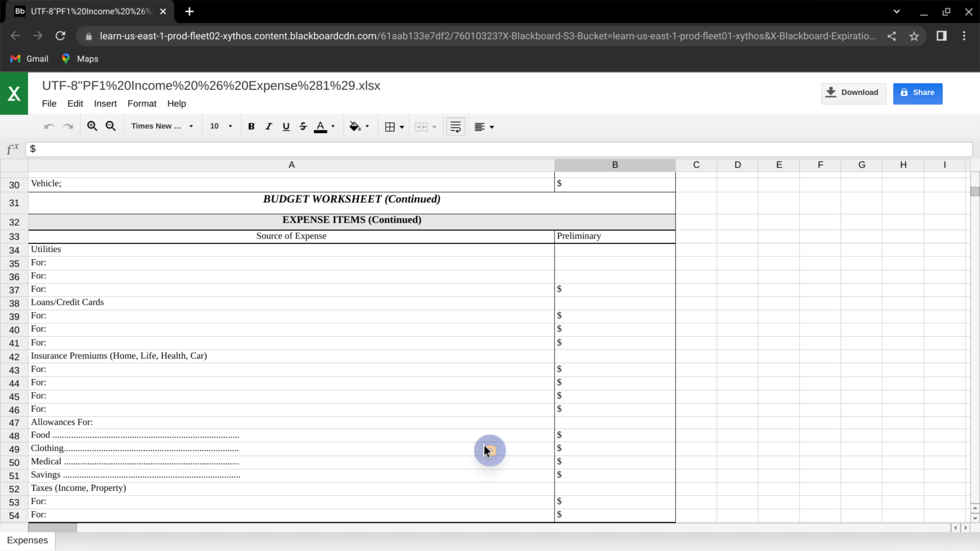Toggle the wrap text button
This screenshot has width=980, height=551.
click(x=455, y=127)
